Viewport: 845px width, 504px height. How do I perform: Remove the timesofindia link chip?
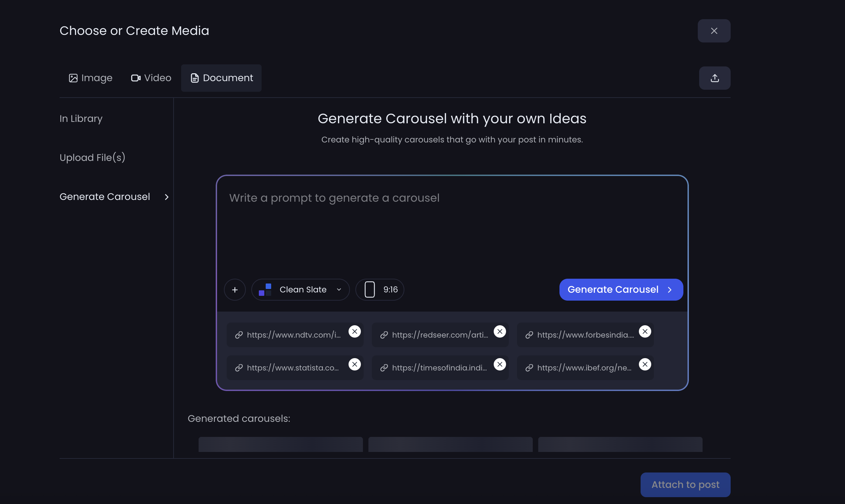click(x=500, y=364)
